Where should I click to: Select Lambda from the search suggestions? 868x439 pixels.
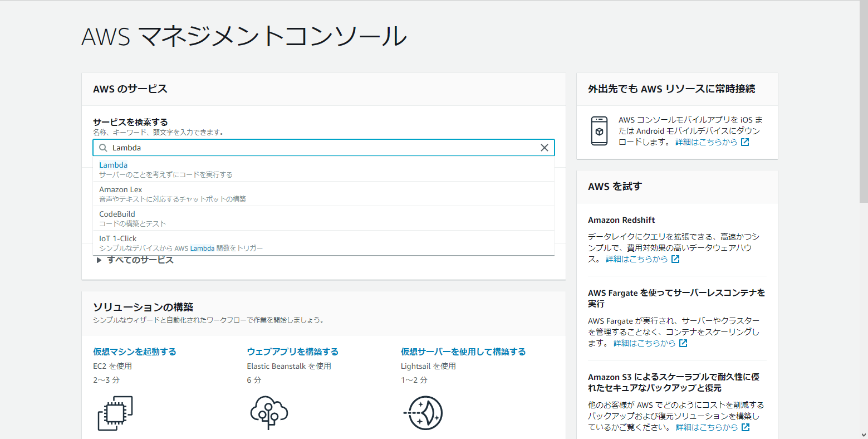pos(323,169)
